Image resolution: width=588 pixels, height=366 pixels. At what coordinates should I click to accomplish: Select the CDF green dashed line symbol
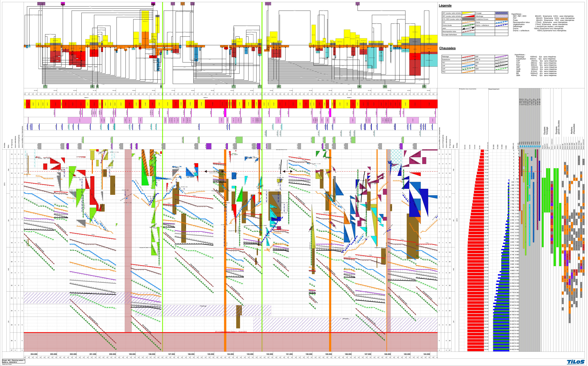[x=468, y=69]
